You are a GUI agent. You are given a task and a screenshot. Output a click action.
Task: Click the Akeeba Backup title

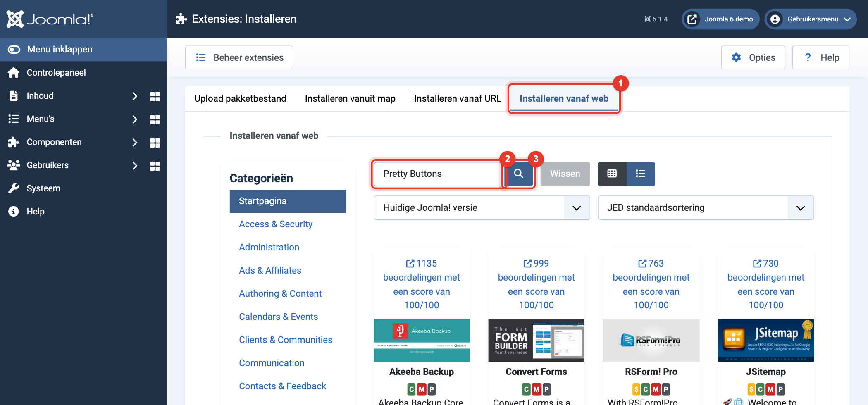(x=422, y=372)
